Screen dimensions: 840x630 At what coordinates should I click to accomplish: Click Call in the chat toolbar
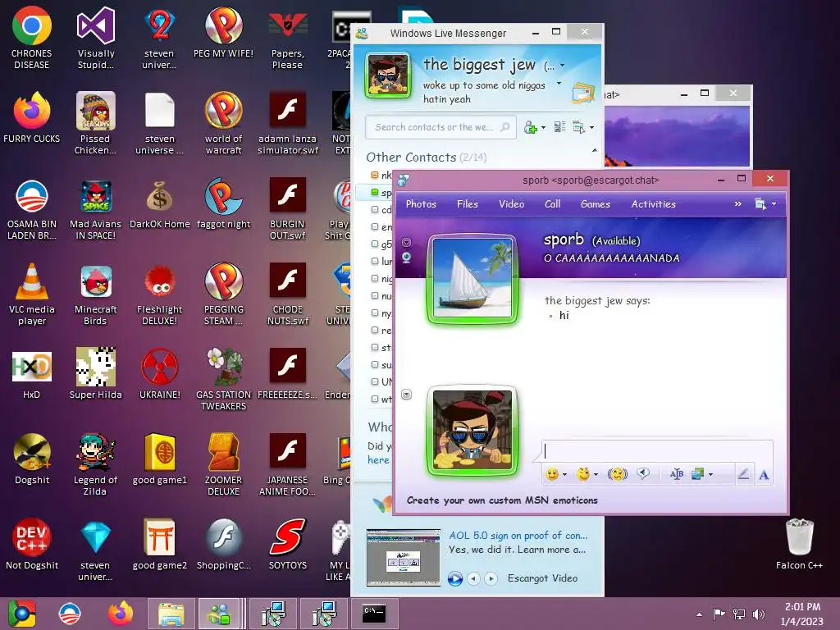[552, 204]
